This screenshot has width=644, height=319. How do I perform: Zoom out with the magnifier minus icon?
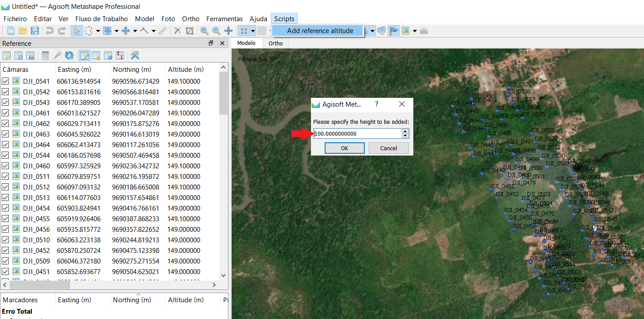pos(217,31)
